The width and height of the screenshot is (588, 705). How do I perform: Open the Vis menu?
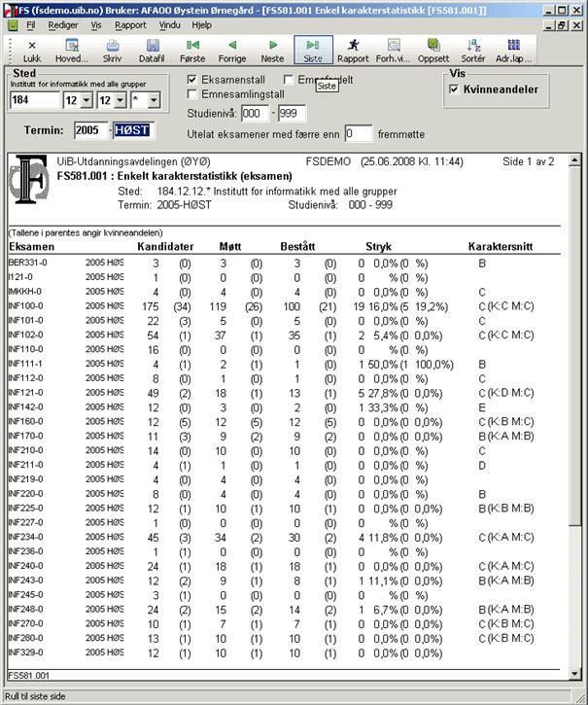(x=96, y=25)
